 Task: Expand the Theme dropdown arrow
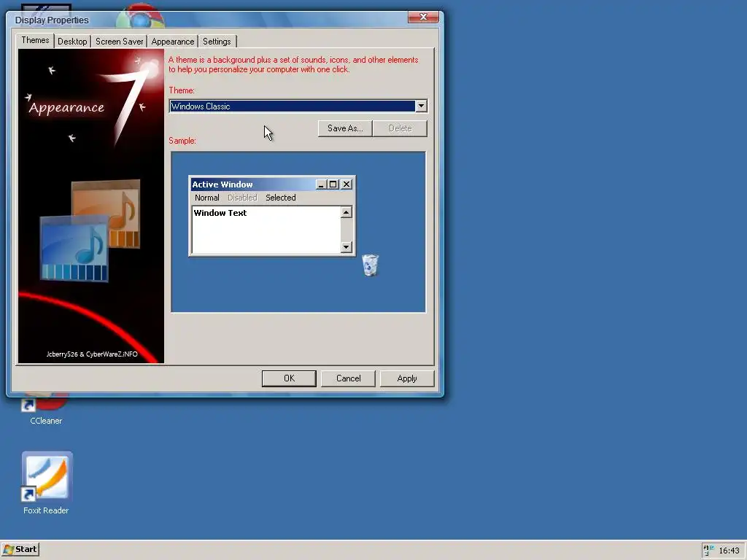pyautogui.click(x=421, y=106)
